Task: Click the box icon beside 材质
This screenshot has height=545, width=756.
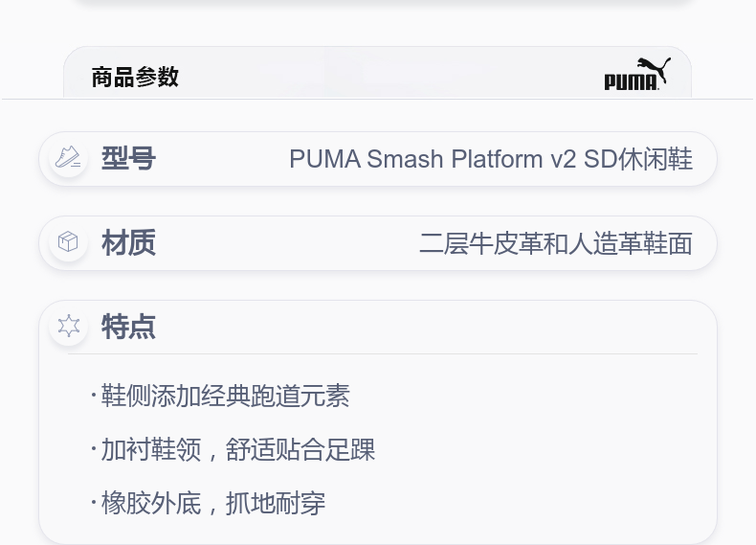Action: [x=68, y=242]
